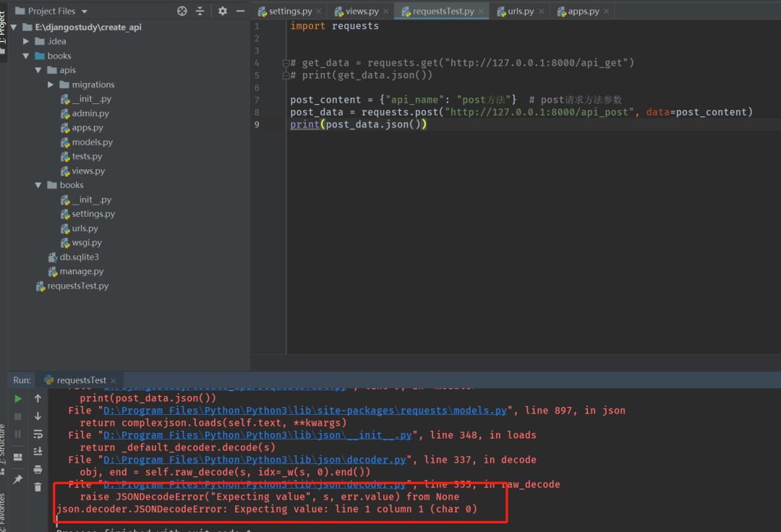The width and height of the screenshot is (781, 532).
Task: Open manage.py in the project tree
Action: point(76,272)
